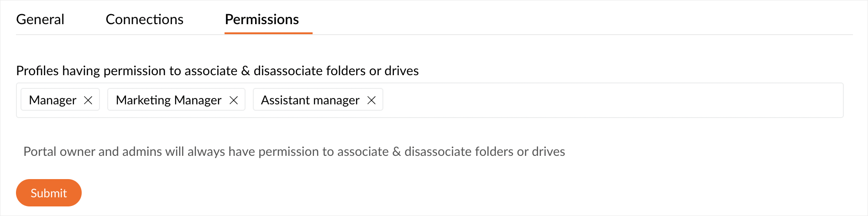Click the X icon beside Manager
Viewport: 868px width, 216px height.
(88, 100)
